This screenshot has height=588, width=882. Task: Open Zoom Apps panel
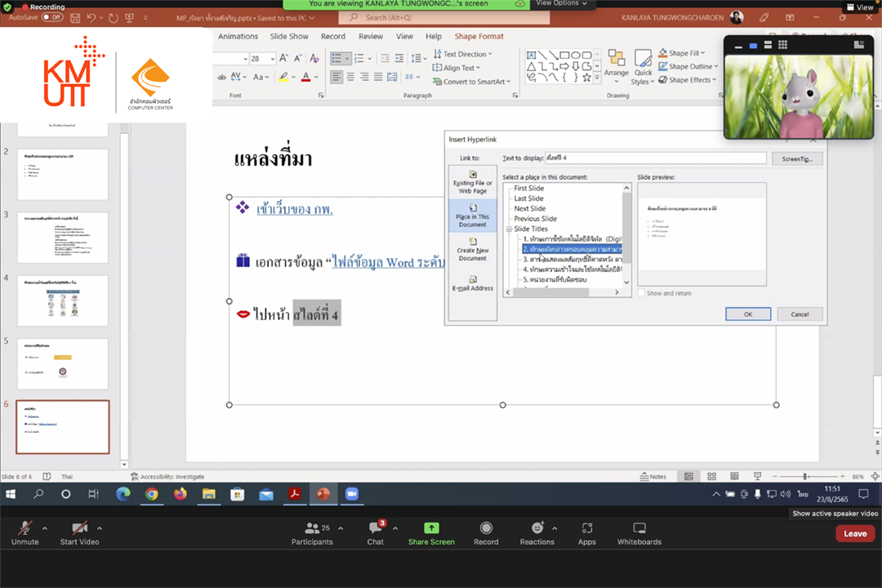pyautogui.click(x=586, y=533)
